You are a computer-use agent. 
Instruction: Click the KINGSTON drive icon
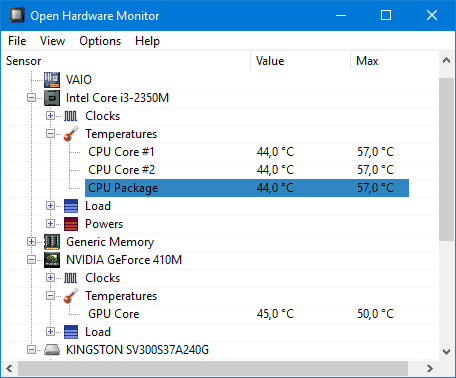coord(52,350)
